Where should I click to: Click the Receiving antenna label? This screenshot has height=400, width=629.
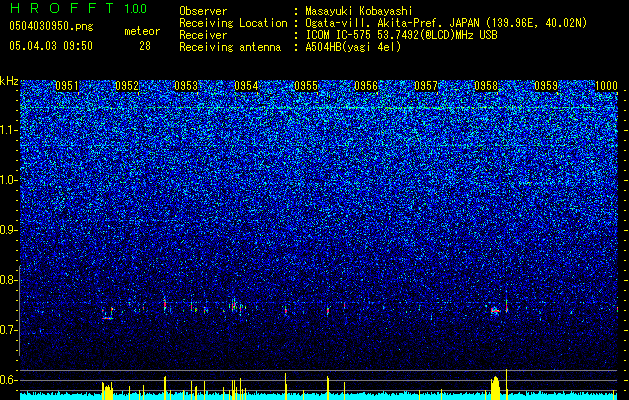[230, 47]
